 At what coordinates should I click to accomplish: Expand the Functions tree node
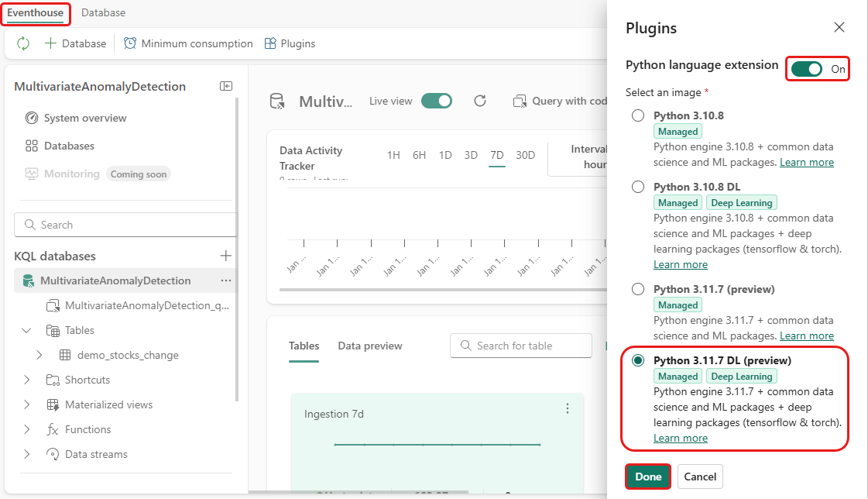27,429
